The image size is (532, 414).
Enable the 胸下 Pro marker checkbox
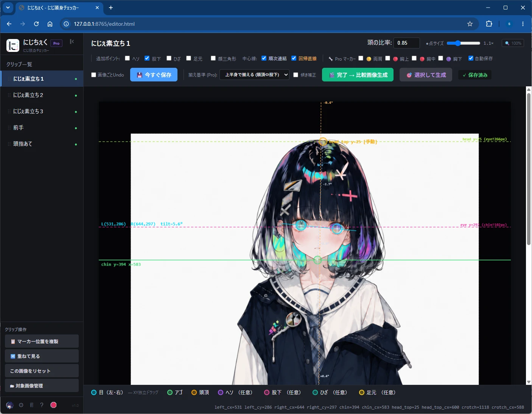click(441, 58)
